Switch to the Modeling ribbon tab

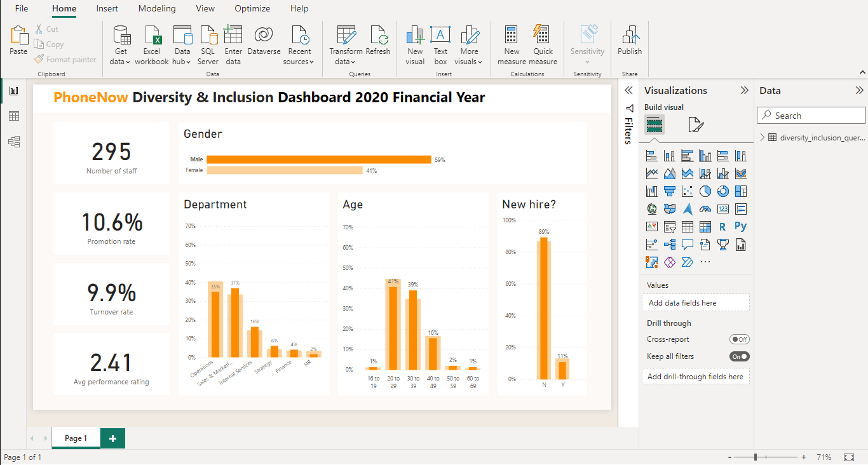click(157, 9)
